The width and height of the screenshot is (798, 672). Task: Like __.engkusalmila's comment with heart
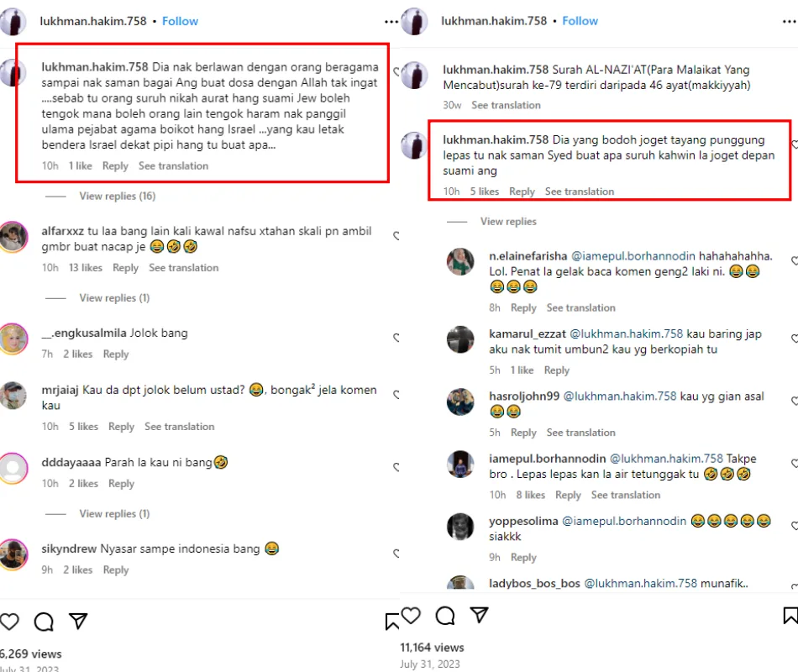click(x=396, y=338)
